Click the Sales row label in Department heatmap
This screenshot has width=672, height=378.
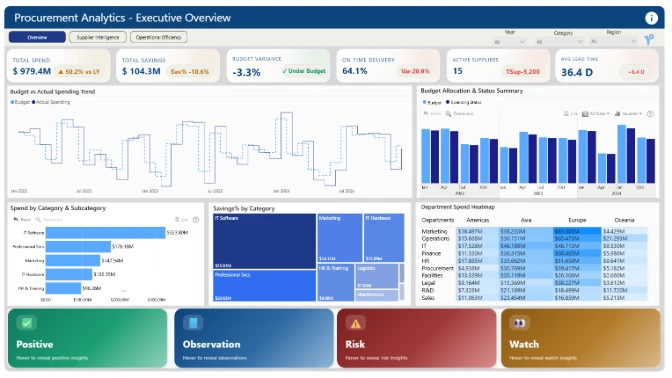[x=428, y=297]
